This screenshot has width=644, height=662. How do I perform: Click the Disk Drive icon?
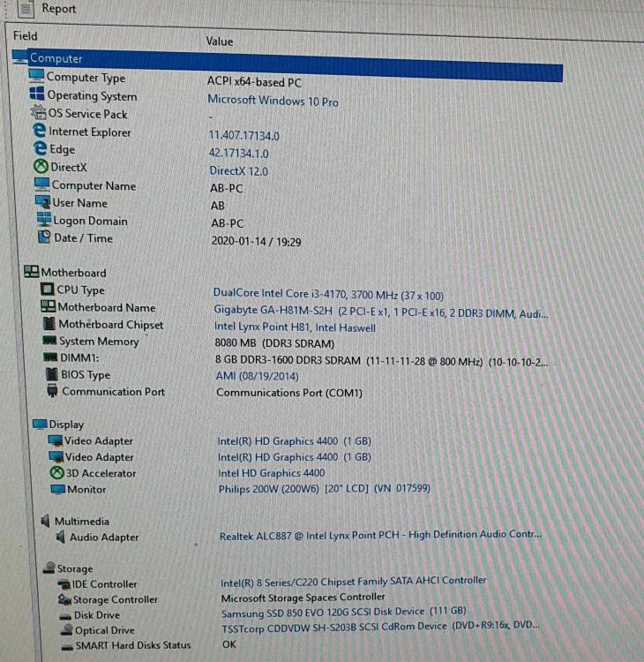point(66,616)
